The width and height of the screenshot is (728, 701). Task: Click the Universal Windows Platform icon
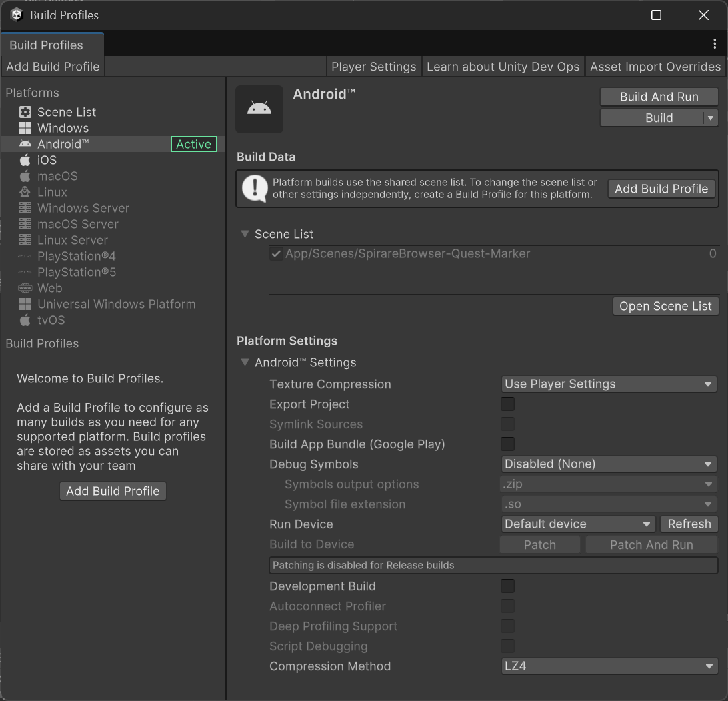pos(25,304)
